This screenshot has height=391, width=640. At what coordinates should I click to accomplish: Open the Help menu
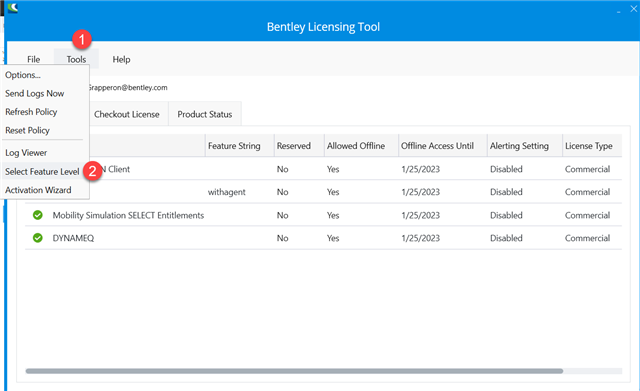[121, 59]
